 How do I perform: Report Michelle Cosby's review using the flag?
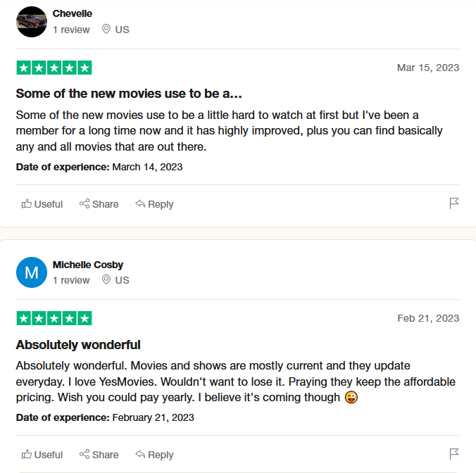454,454
